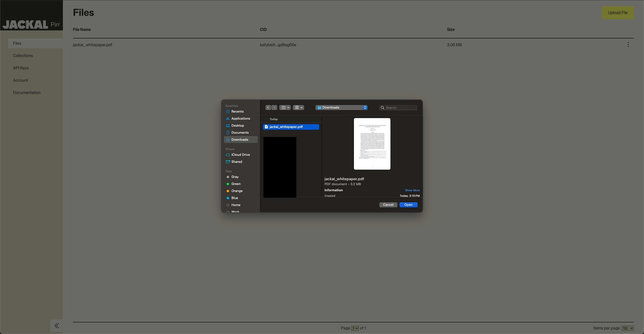The width and height of the screenshot is (644, 334).
Task: Click the Today group header in file list
Action: pyautogui.click(x=274, y=119)
